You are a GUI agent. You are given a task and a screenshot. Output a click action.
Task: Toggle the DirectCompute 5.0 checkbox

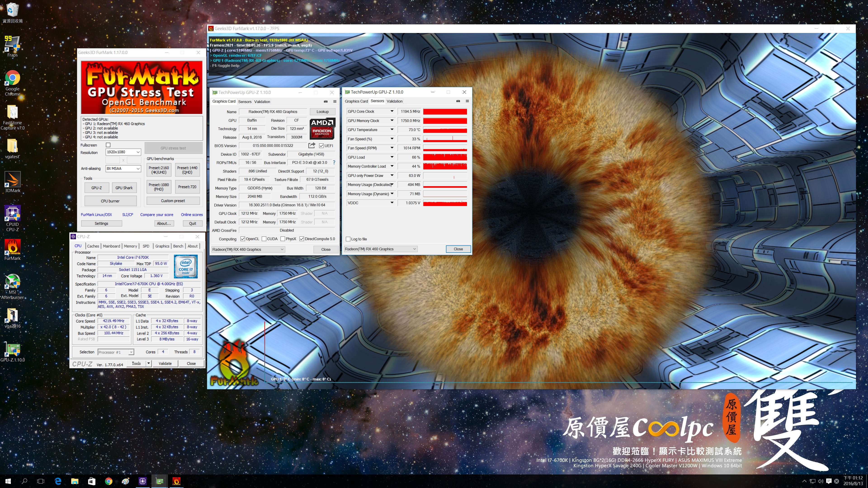[x=302, y=239]
